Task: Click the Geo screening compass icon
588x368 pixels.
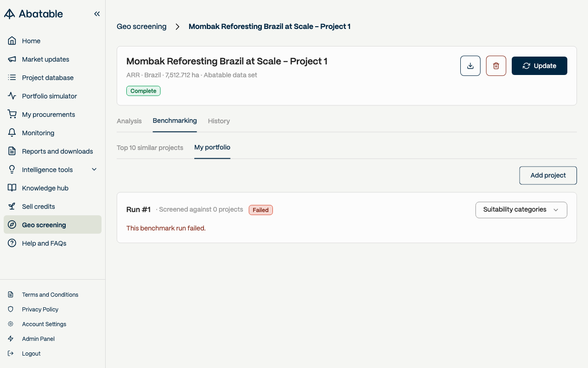Action: tap(12, 225)
